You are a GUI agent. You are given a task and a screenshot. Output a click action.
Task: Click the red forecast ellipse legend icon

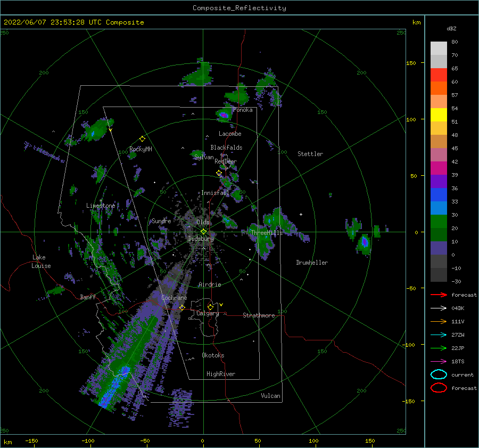[439, 388]
